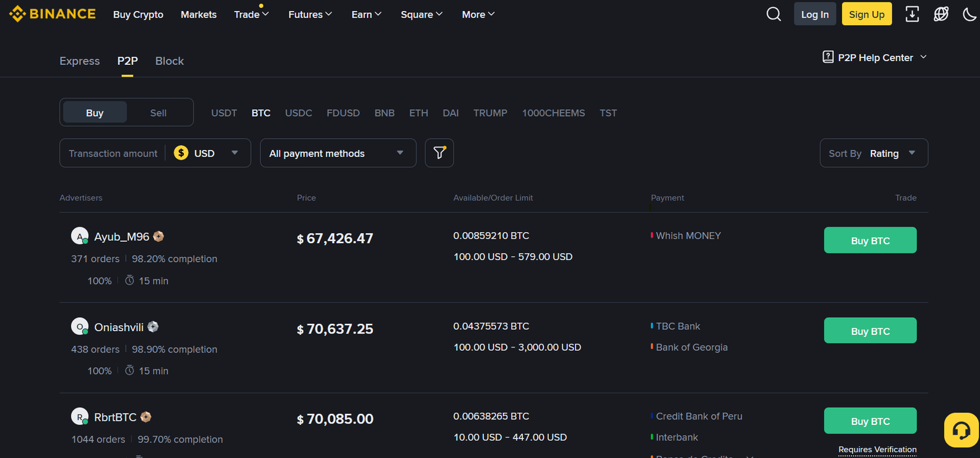Viewport: 980px width, 458px height.
Task: Select the USDC coin tab
Action: [299, 113]
